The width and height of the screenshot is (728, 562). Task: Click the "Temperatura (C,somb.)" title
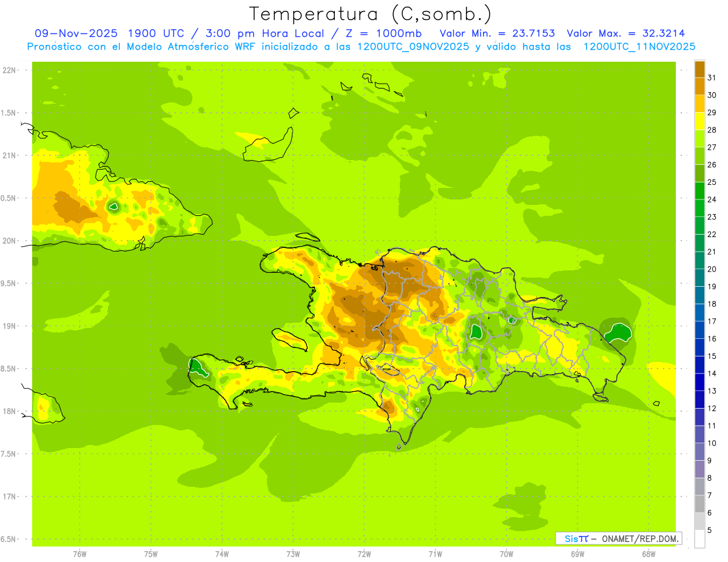370,14
